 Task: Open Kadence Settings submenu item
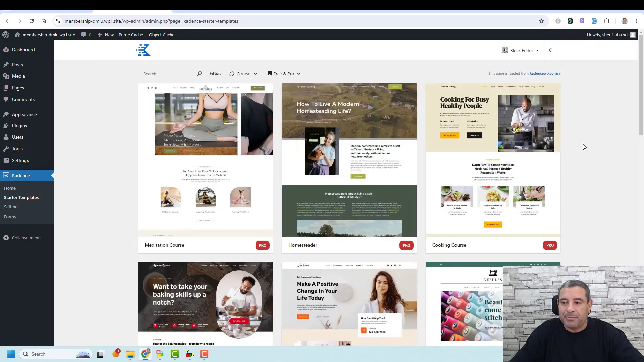tap(12, 207)
